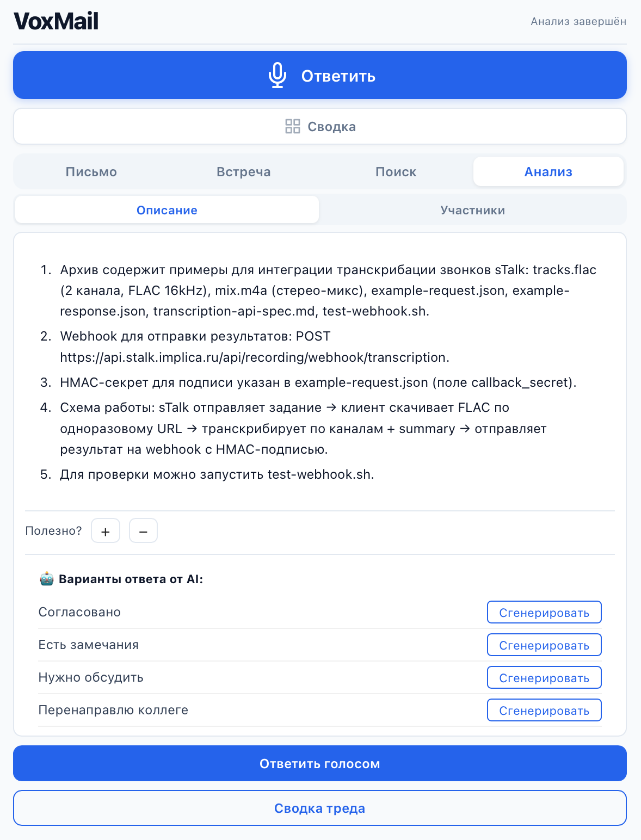The width and height of the screenshot is (641, 840).
Task: Generate the Перенаправлю коллеге reply
Action: pos(544,710)
